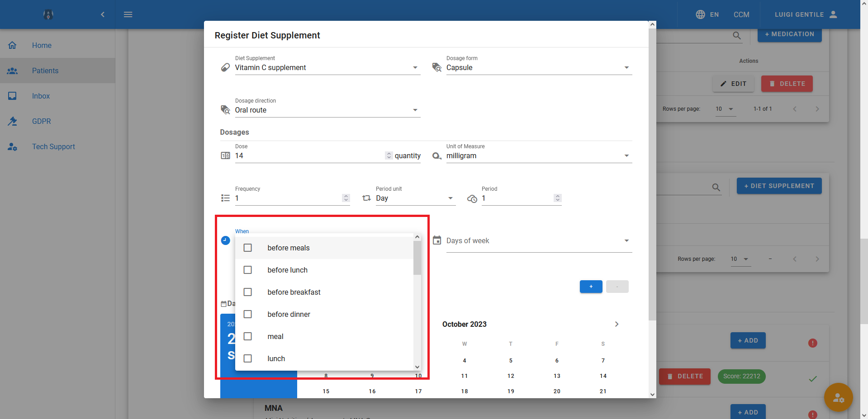Open GDPR in the sidebar
868x419 pixels.
click(x=57, y=121)
